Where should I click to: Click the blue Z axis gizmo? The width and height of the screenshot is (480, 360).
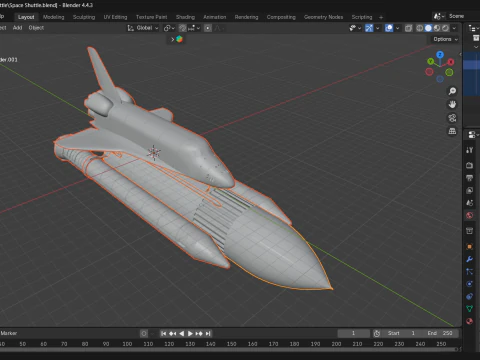coord(440,55)
